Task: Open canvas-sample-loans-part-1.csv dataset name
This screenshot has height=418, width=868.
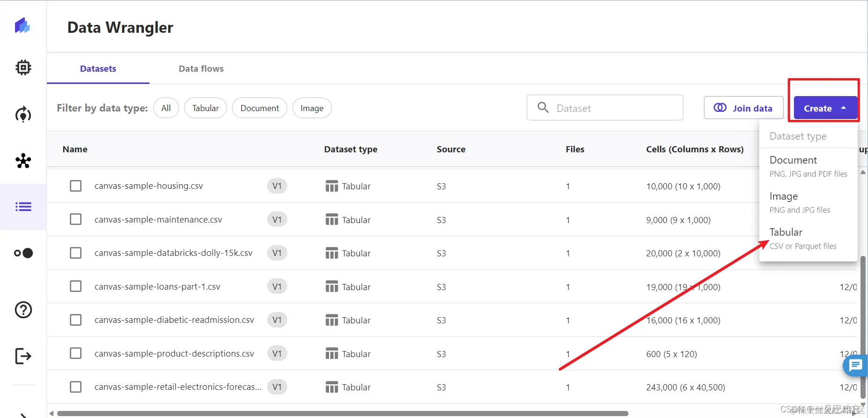Action: [x=157, y=287]
